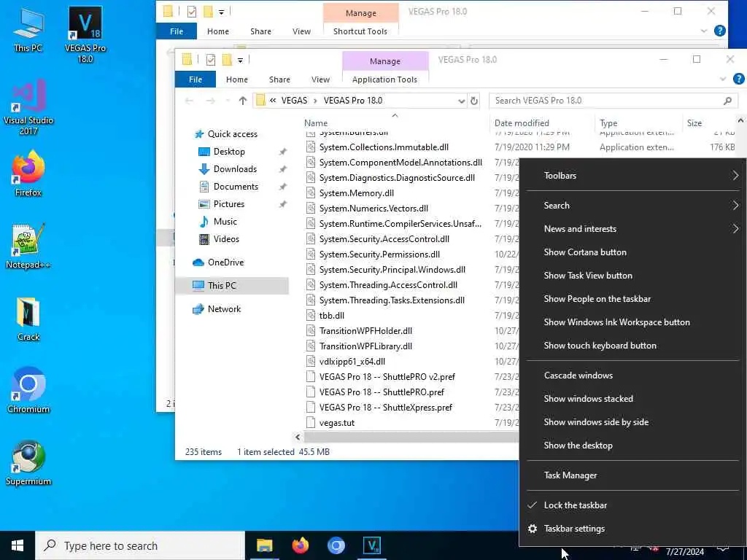The width and height of the screenshot is (747, 560).
Task: Launch Supermium desktop shortcut
Action: click(x=28, y=463)
